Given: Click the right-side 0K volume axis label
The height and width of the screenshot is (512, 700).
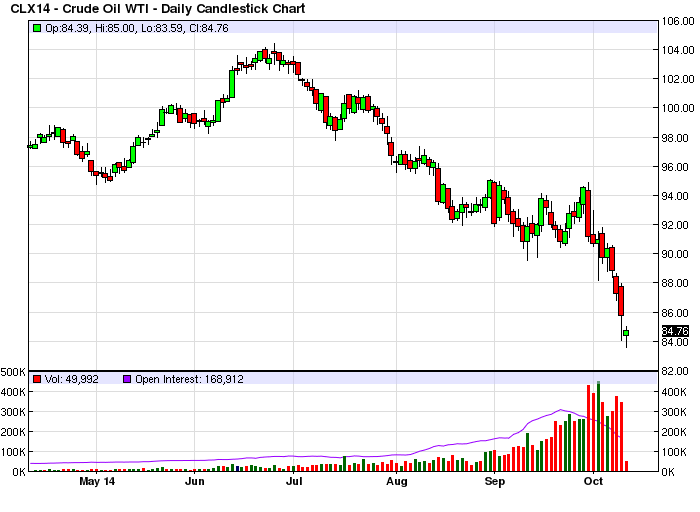Looking at the screenshot, I should tap(668, 472).
